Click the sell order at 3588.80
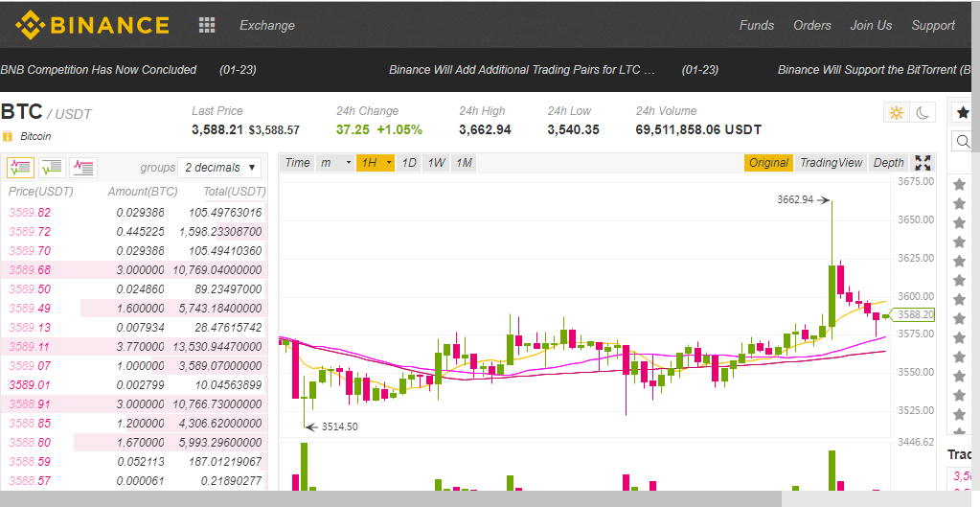The width and height of the screenshot is (980, 507). pyautogui.click(x=134, y=443)
